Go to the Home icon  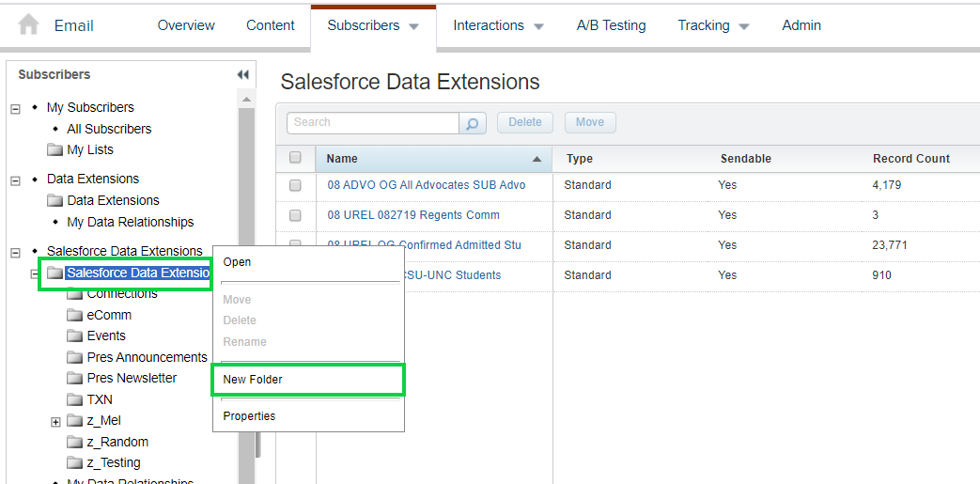point(29,25)
